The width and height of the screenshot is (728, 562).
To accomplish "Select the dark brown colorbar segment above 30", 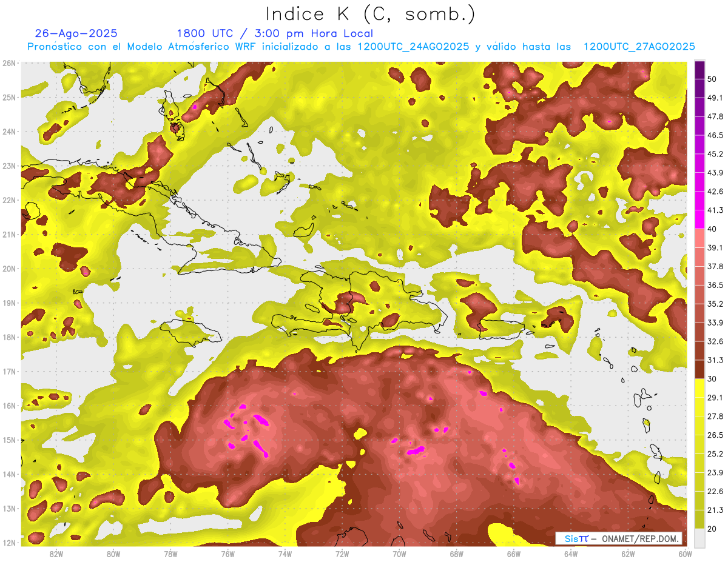I will (x=699, y=369).
